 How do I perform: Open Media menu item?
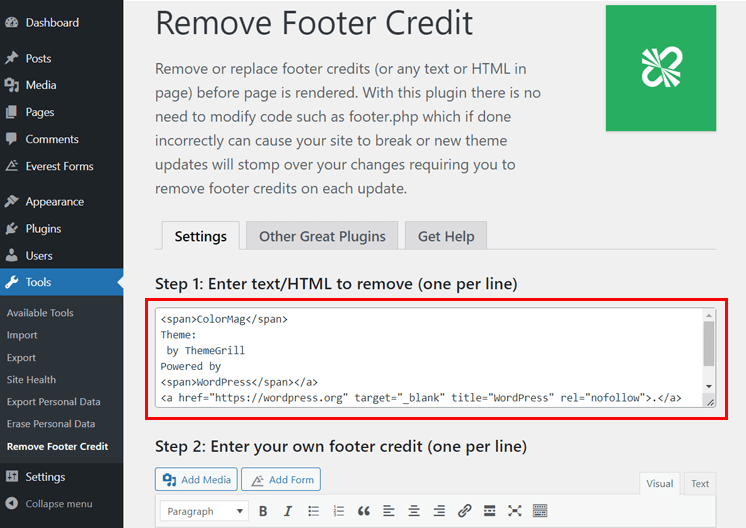pyautogui.click(x=61, y=85)
